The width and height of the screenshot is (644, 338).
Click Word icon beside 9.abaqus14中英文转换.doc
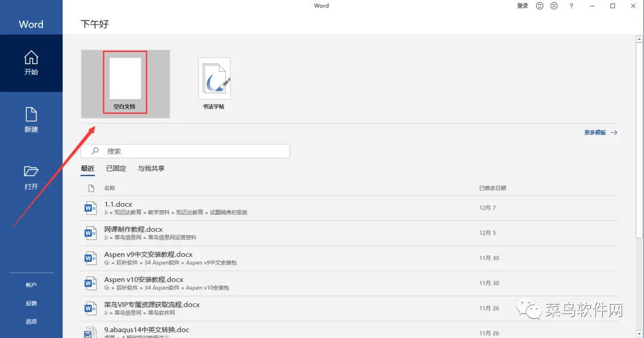91,332
